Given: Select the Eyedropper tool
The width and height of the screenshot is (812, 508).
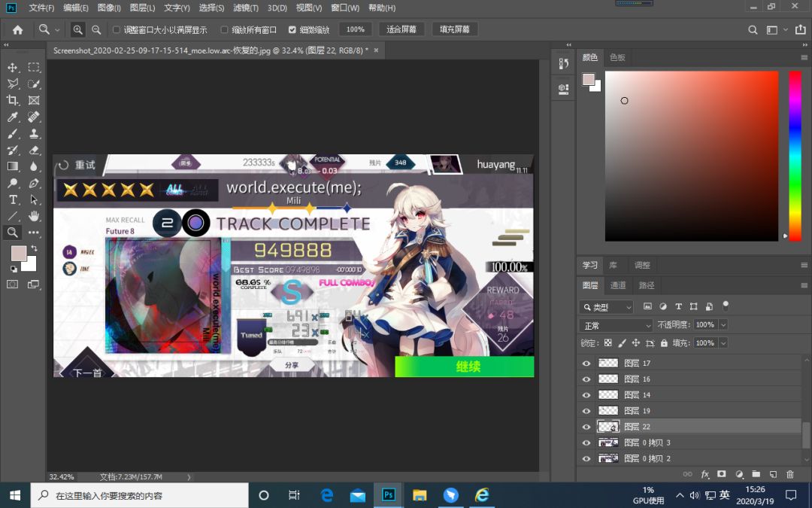Looking at the screenshot, I should click(x=13, y=117).
